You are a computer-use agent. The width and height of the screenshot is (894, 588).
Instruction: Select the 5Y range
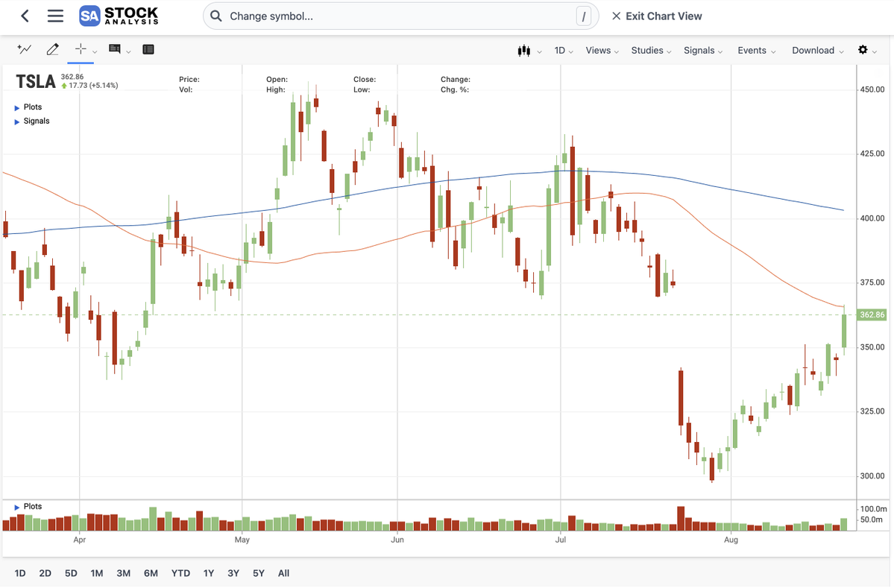click(x=258, y=573)
